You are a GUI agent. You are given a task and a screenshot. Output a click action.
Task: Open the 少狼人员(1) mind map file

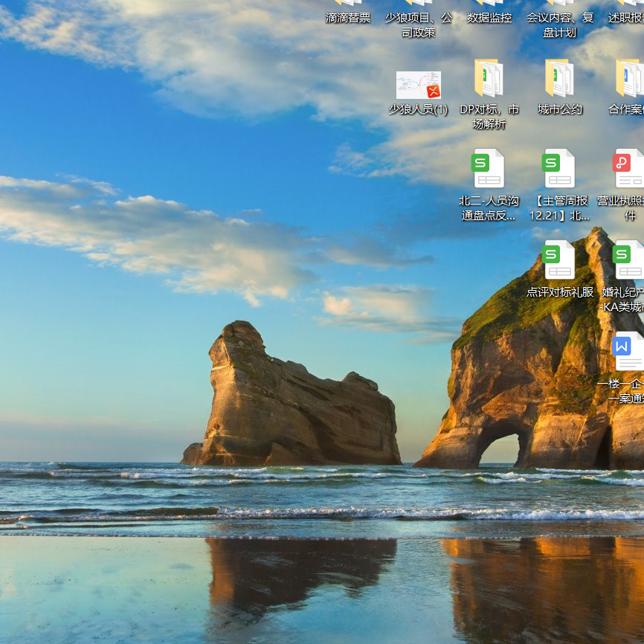[x=418, y=85]
